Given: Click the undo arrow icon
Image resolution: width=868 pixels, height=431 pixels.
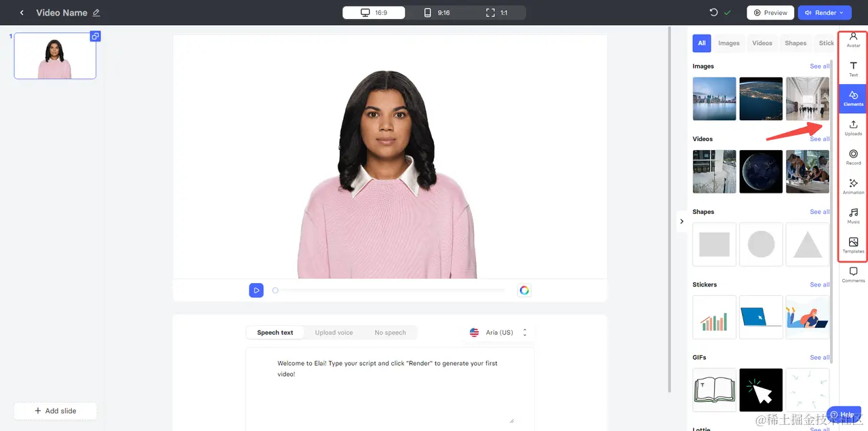Looking at the screenshot, I should click(713, 12).
